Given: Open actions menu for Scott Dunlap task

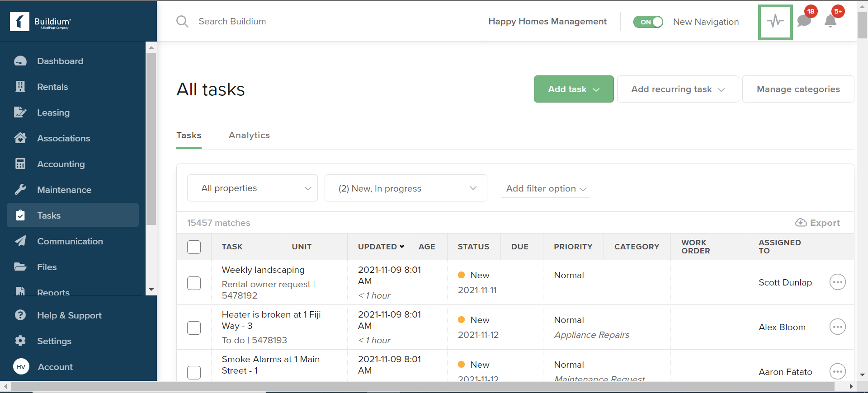Looking at the screenshot, I should (838, 282).
